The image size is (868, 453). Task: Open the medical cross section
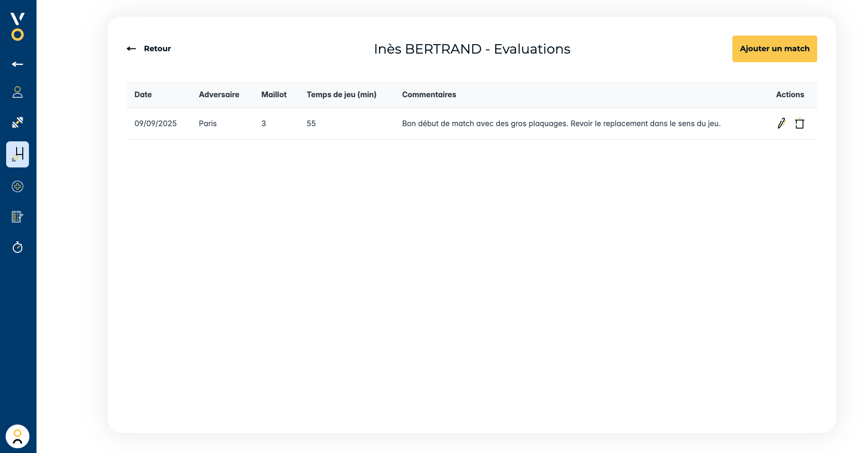tap(18, 186)
